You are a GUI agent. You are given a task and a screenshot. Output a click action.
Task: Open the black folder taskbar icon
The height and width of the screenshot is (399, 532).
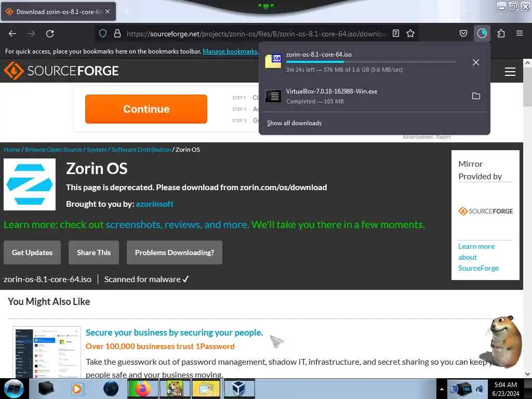pyautogui.click(x=46, y=389)
